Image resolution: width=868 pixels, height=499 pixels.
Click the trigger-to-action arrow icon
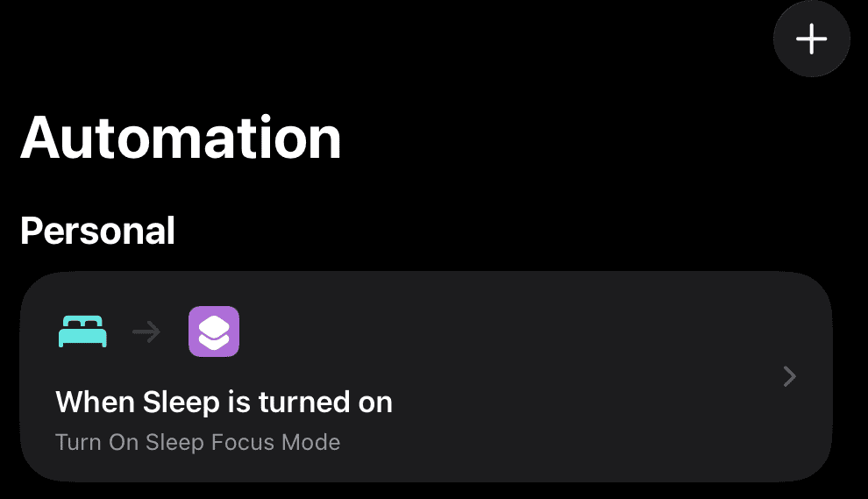146,331
